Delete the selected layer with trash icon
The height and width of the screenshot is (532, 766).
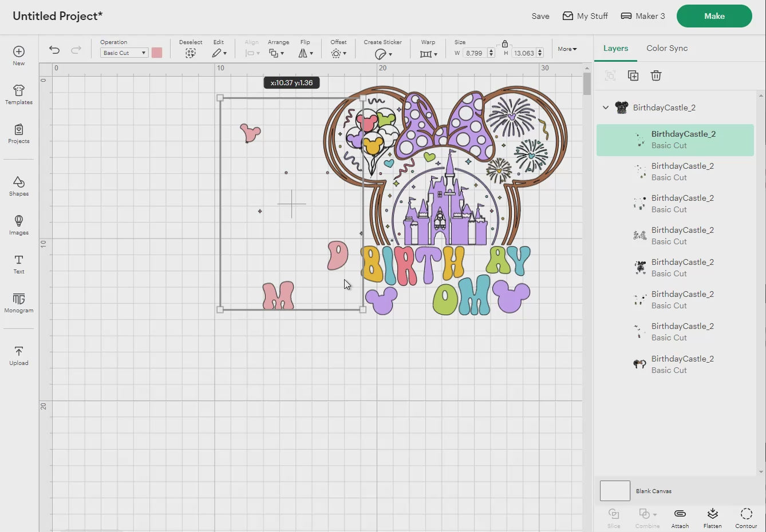[x=656, y=76]
